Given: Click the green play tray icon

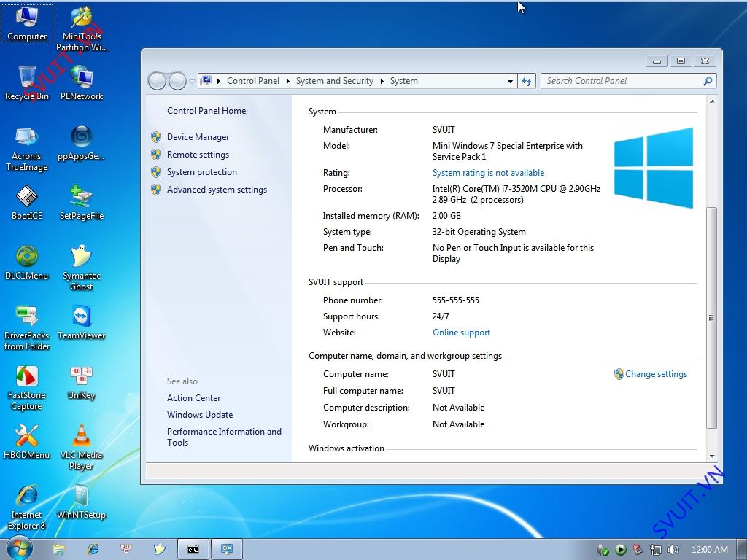Looking at the screenshot, I should click(620, 550).
